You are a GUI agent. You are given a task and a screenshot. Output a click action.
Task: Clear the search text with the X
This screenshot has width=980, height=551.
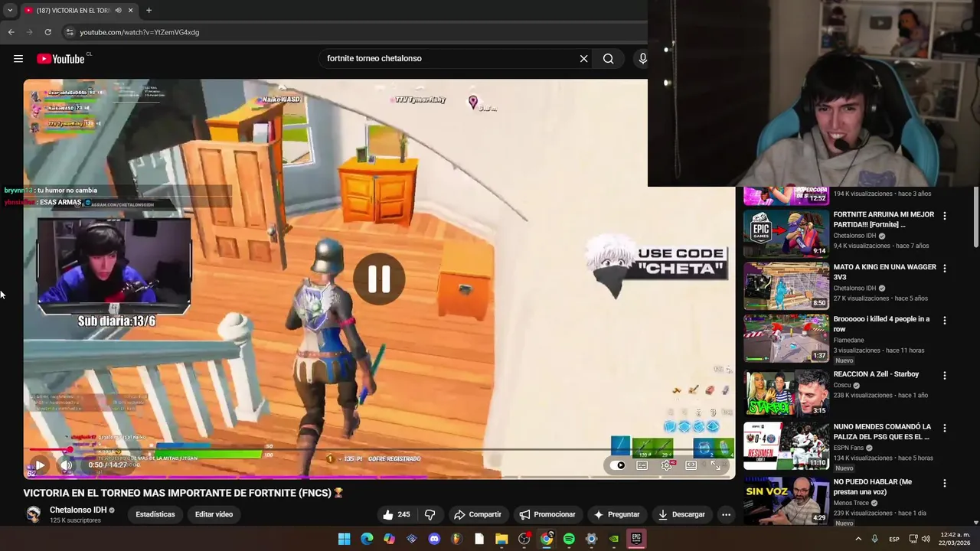coord(583,58)
